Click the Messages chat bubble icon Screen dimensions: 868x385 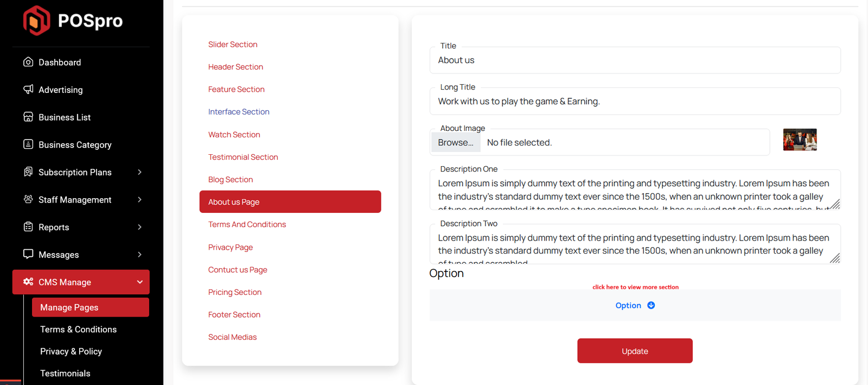(28, 254)
